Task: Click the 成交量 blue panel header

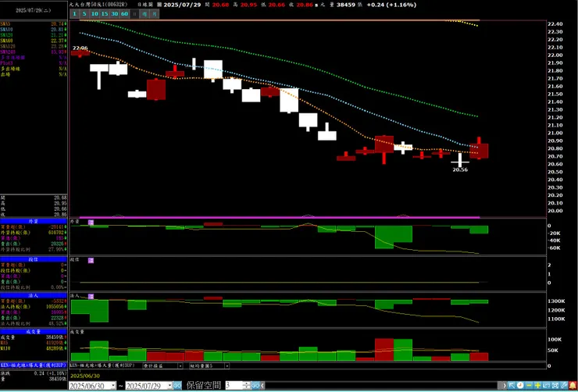Action: [x=34, y=331]
